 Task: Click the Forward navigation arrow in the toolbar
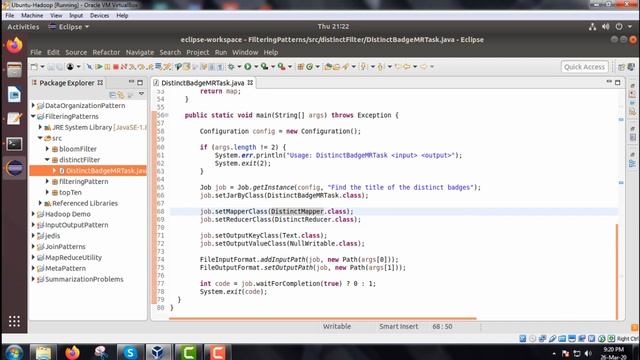click(424, 67)
